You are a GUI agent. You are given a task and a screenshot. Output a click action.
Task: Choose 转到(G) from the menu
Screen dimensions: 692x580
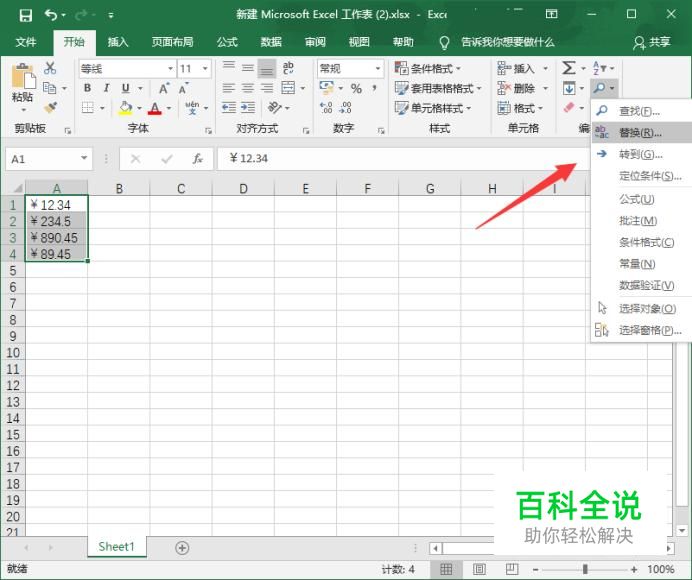642,154
